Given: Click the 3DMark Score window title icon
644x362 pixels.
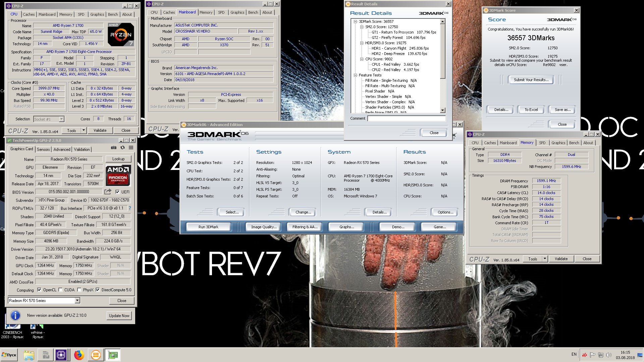Looking at the screenshot, I should pos(486,10).
